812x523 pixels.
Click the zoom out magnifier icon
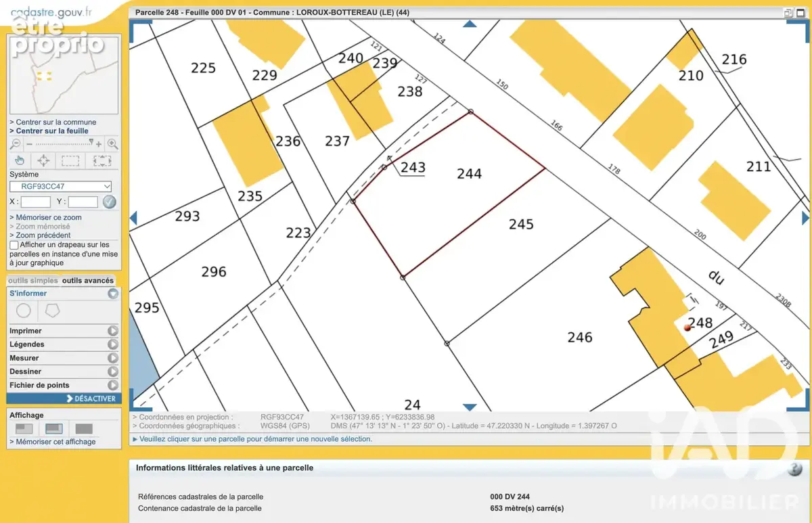[16, 144]
